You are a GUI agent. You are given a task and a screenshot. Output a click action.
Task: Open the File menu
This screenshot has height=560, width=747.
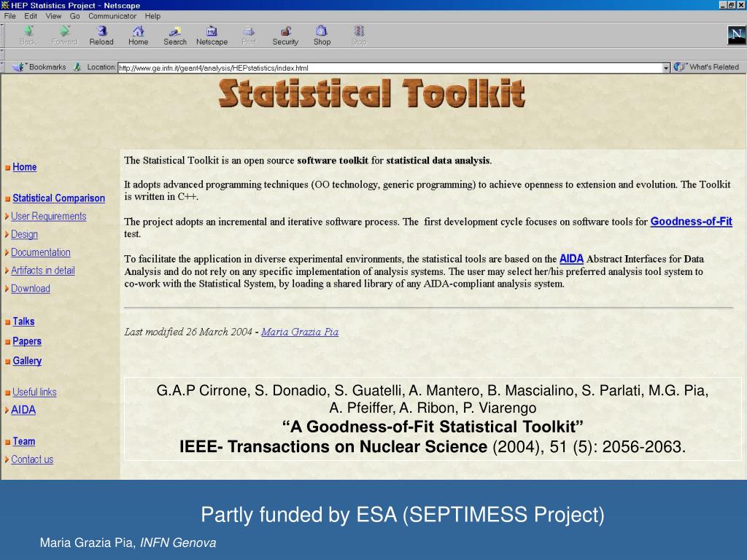9,16
